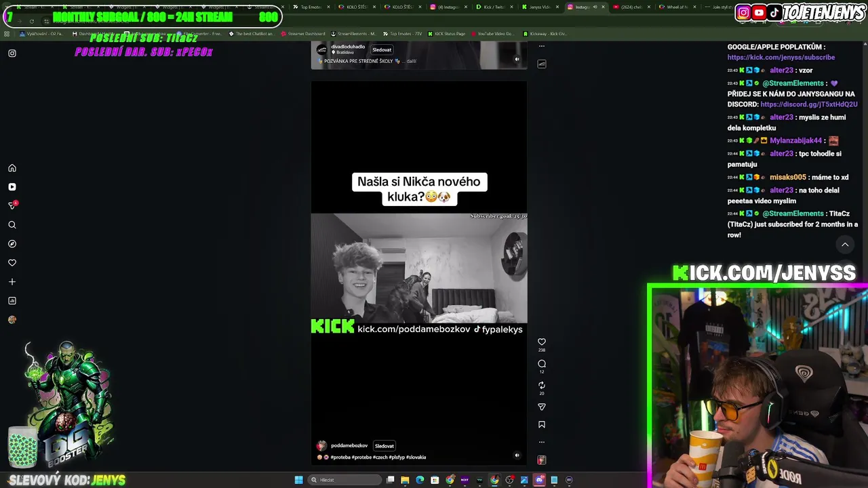The image size is (868, 488).
Task: Click the #slovakia hashtag in caption
Action: click(416, 457)
